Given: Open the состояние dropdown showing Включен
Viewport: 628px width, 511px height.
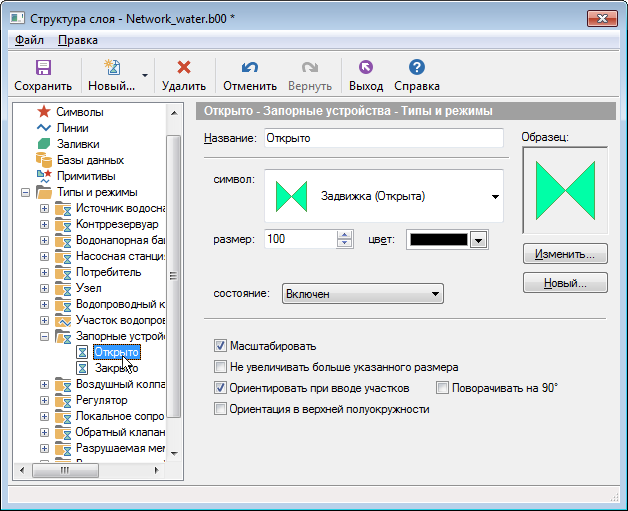Looking at the screenshot, I should pyautogui.click(x=363, y=294).
